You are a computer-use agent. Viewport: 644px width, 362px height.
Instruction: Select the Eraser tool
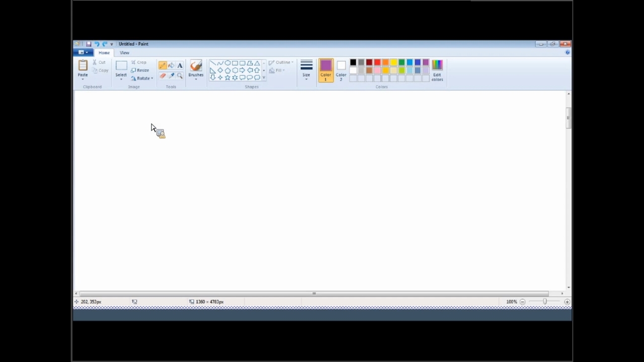(x=163, y=76)
